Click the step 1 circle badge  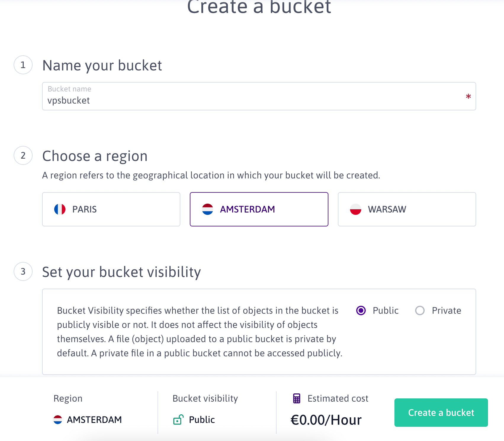click(x=23, y=65)
